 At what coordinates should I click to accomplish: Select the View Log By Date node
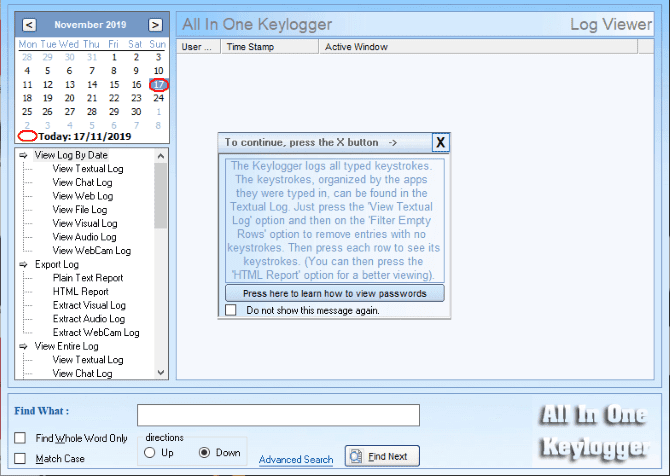click(71, 155)
